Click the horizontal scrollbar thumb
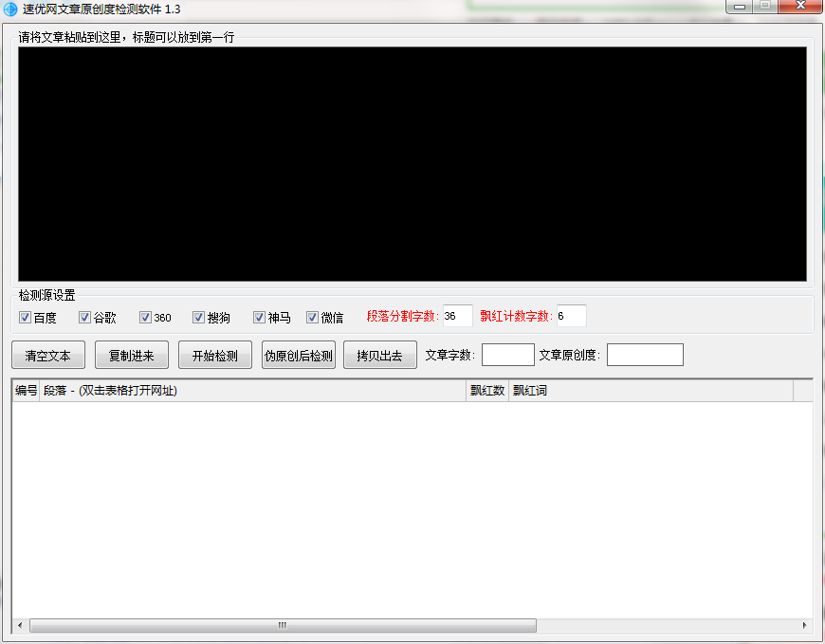The image size is (825, 644). 284,625
